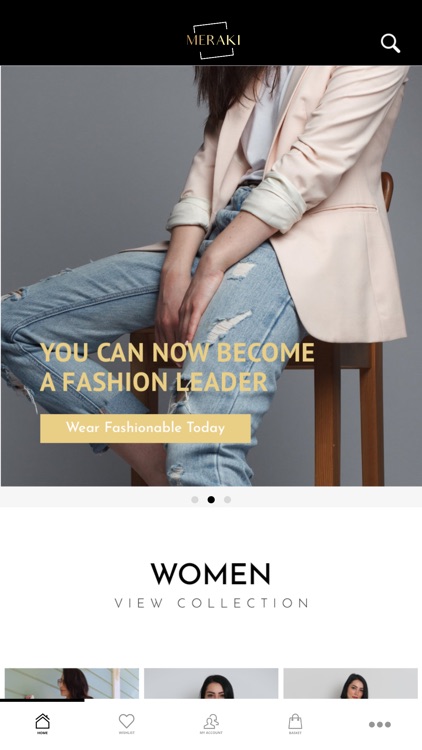Tap the MERAKI logo in header
This screenshot has height=750, width=422.
point(213,40)
